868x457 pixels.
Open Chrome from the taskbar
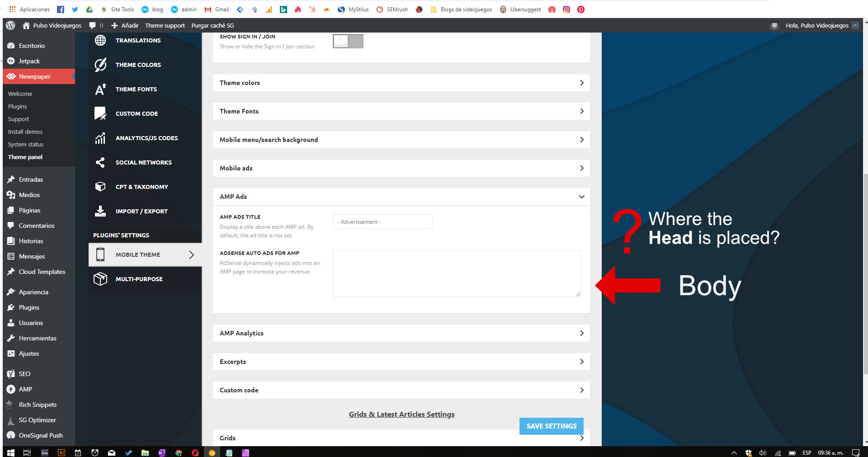tap(179, 452)
